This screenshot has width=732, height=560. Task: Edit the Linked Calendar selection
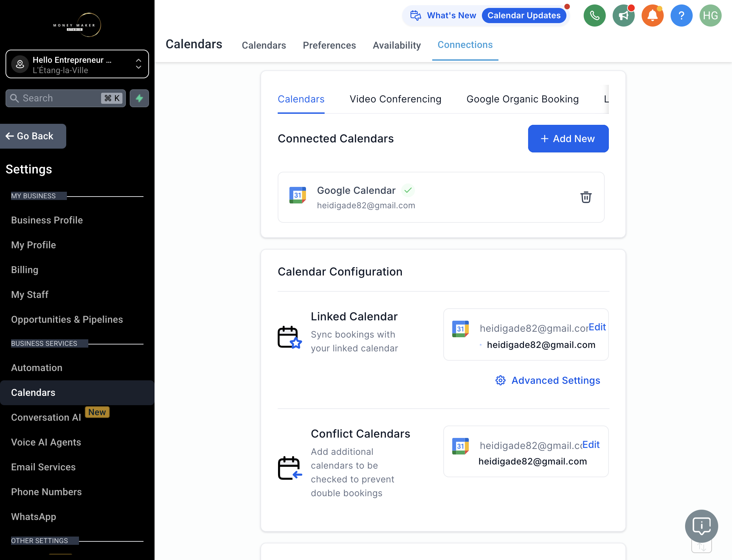597,327
